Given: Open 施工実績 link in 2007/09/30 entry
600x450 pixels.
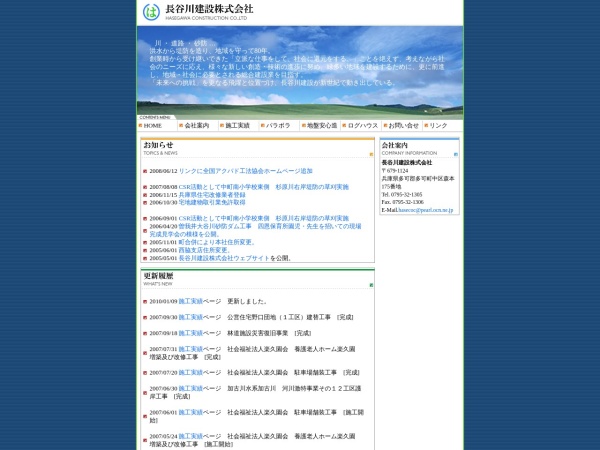Looking at the screenshot, I should coord(191,317).
